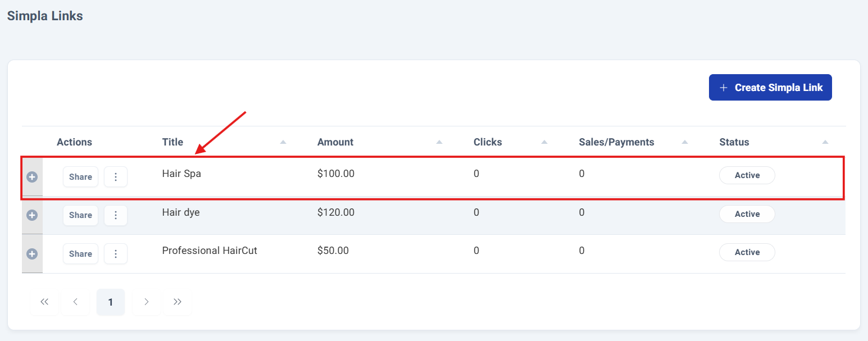This screenshot has height=341, width=868.
Task: Open more options for Professional HairCut
Action: [x=116, y=254]
